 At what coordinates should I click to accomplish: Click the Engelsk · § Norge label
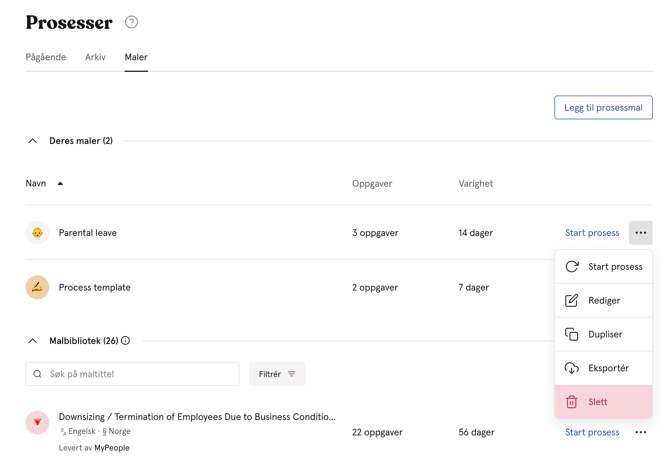tap(95, 431)
